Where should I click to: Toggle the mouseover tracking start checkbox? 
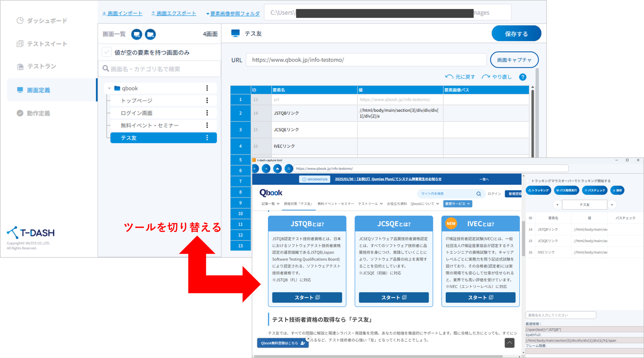528,181
